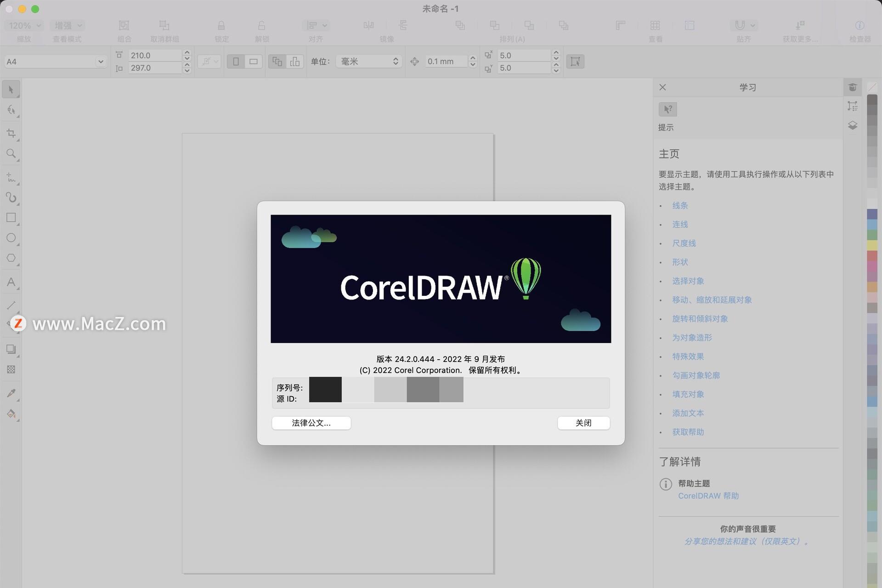Select the Ellipse tool

[x=11, y=238]
